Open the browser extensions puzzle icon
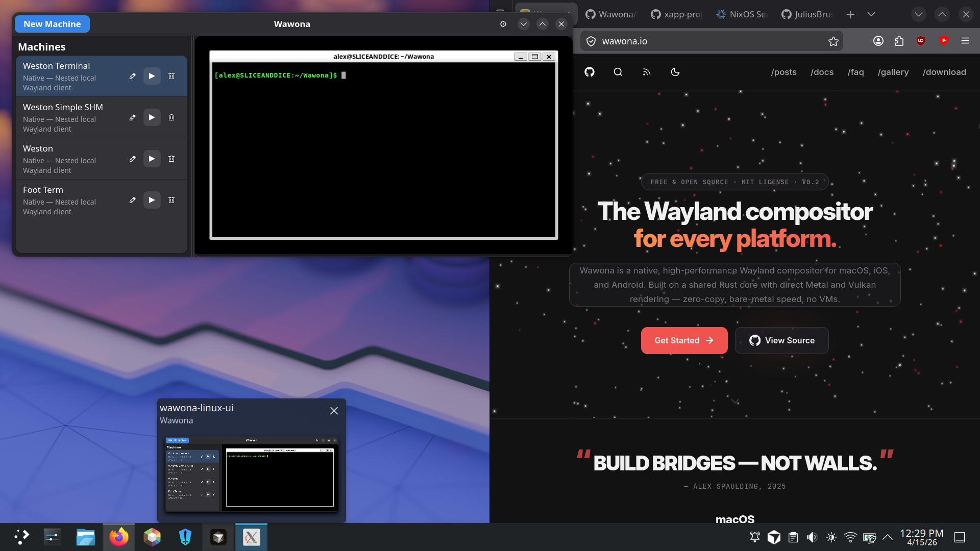Screen dimensions: 980x551 point(899,41)
